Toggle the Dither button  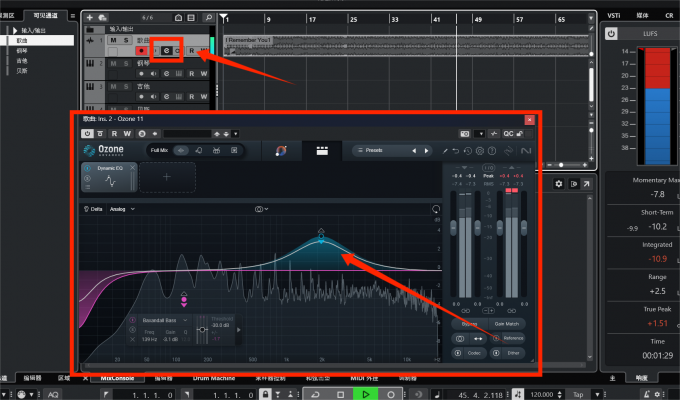[508, 353]
